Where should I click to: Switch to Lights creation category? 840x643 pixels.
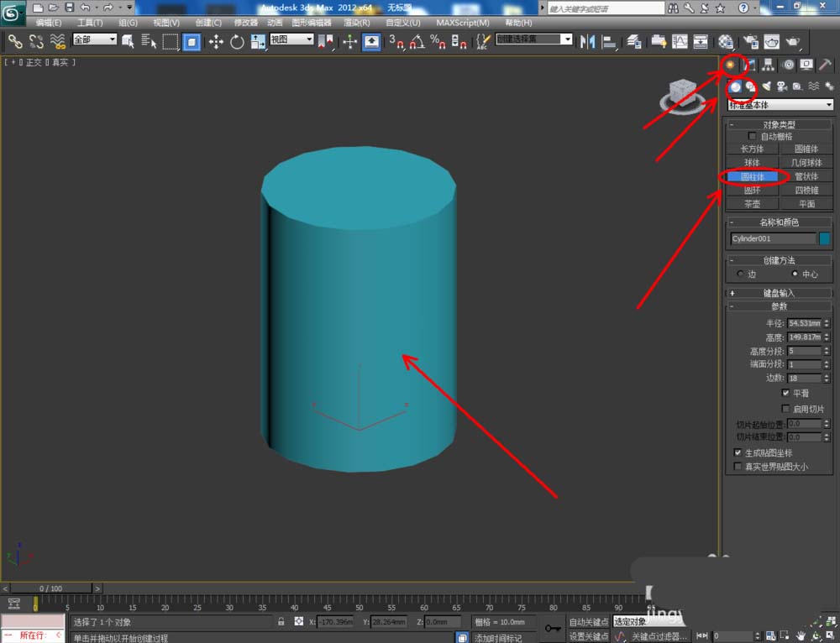[766, 86]
